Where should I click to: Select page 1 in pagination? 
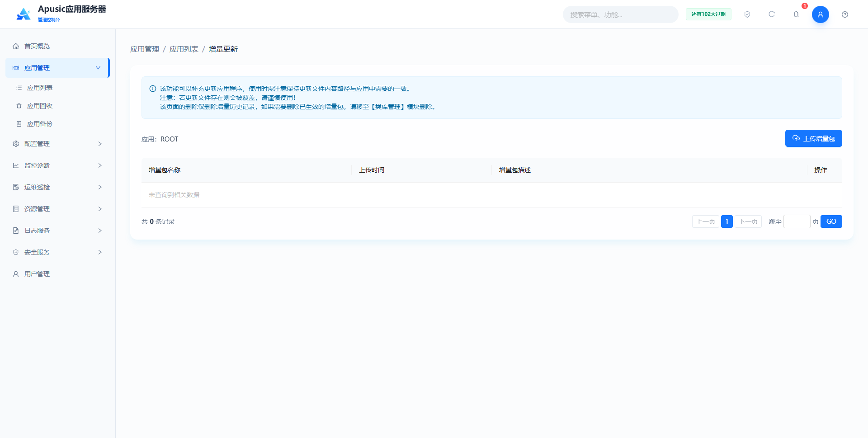coord(727,221)
